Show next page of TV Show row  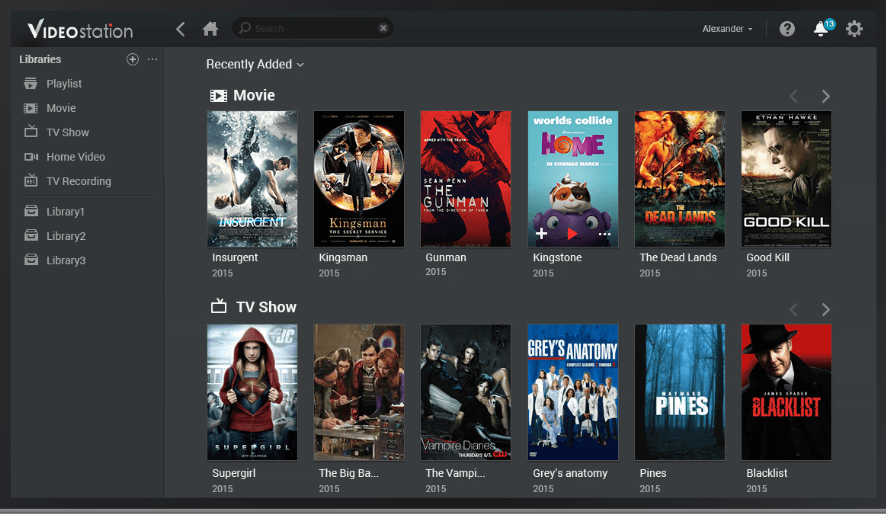[x=826, y=310]
